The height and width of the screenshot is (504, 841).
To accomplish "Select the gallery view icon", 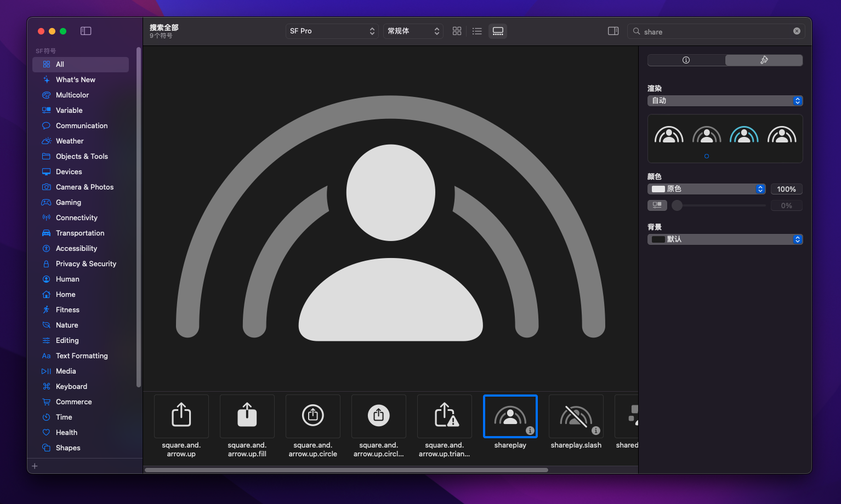I will pos(498,31).
